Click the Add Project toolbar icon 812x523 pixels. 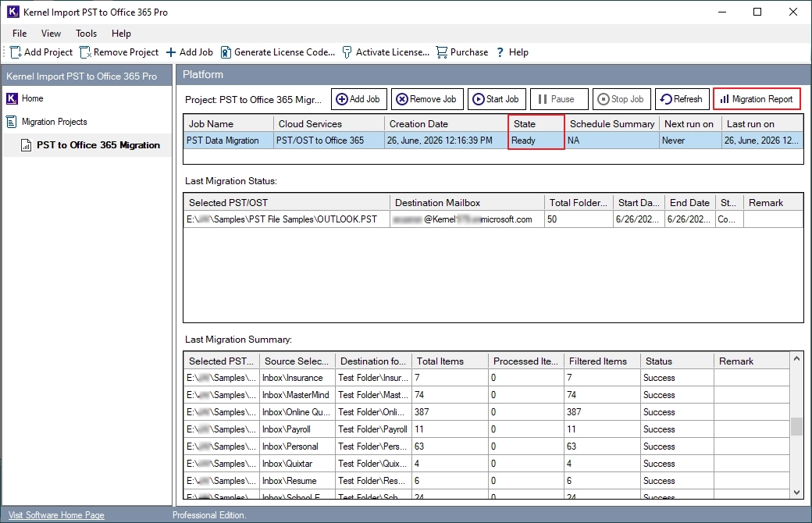point(16,52)
